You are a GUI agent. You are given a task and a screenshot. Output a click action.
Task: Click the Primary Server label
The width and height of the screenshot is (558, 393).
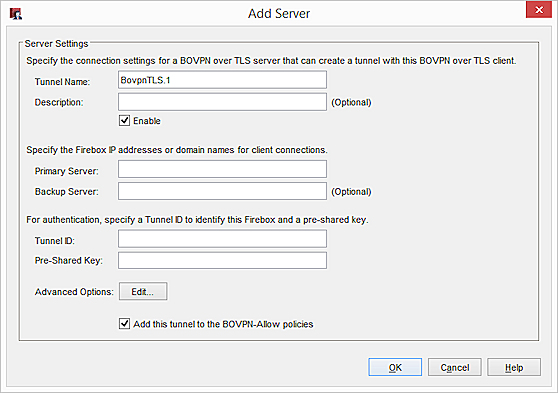pyautogui.click(x=67, y=171)
